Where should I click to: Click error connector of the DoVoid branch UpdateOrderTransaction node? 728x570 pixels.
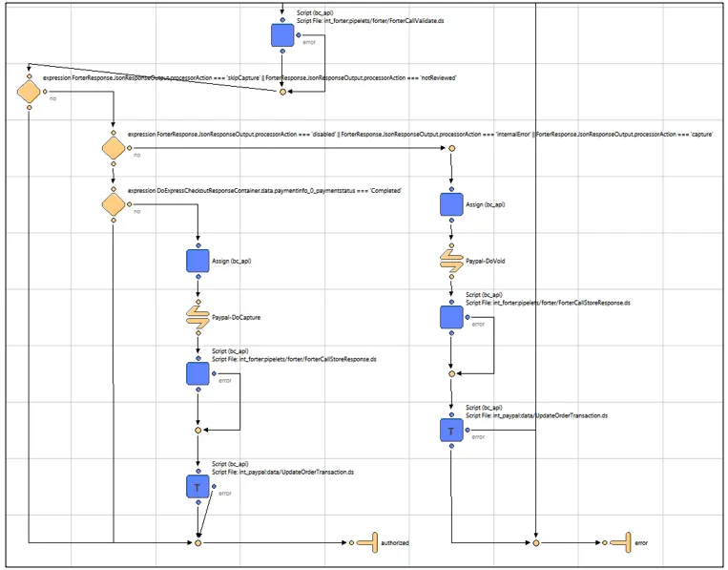[x=468, y=431]
